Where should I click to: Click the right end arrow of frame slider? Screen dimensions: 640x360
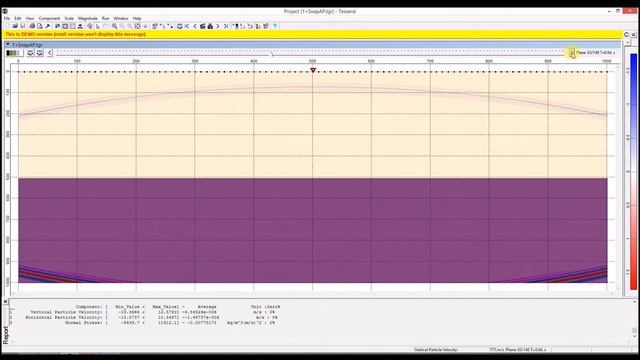tap(572, 53)
